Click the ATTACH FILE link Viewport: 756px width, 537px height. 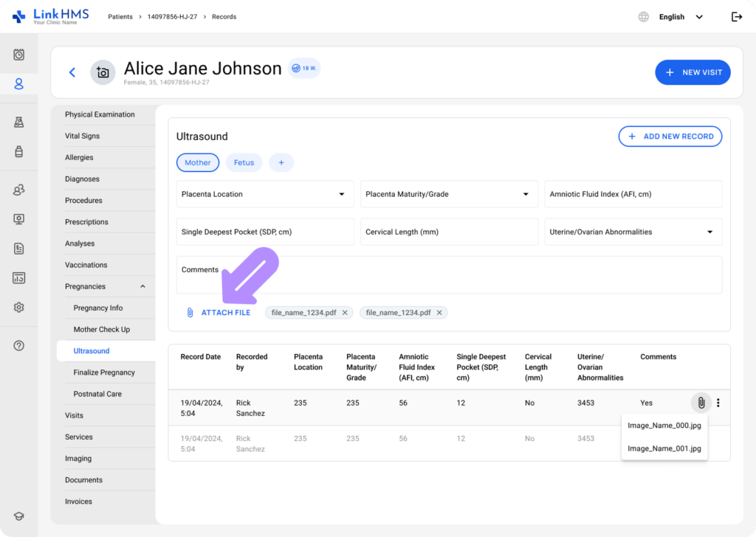pos(225,313)
